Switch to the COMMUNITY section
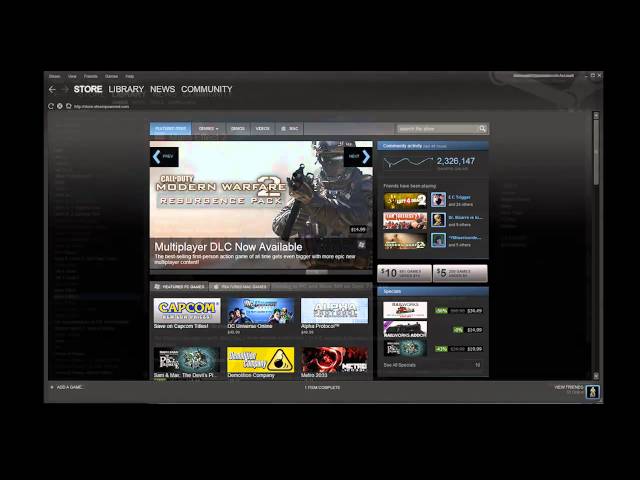This screenshot has width=640, height=480. pos(207,89)
